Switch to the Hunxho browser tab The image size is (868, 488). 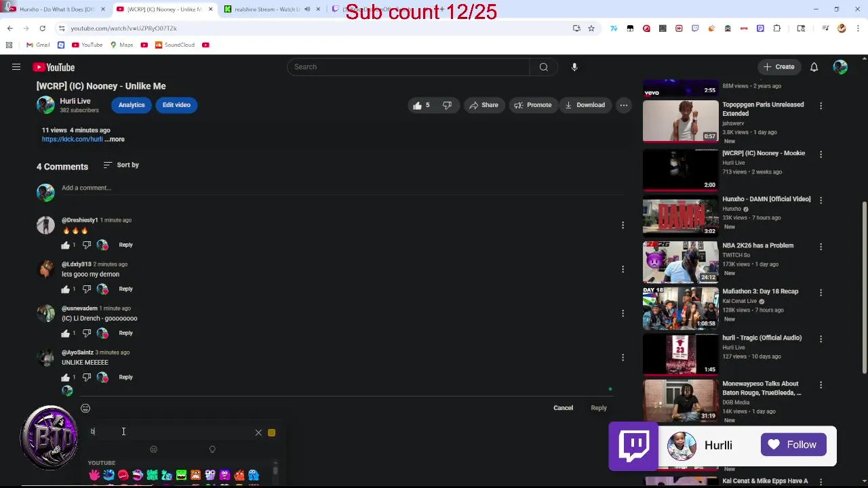(x=54, y=9)
